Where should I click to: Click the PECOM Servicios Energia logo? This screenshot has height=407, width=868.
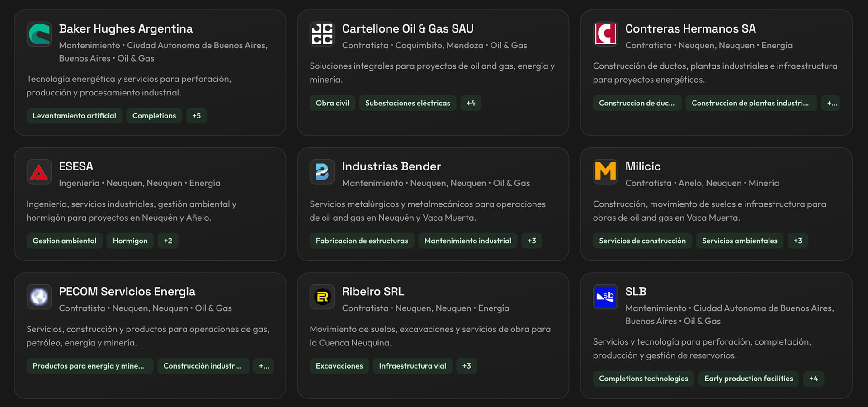39,297
